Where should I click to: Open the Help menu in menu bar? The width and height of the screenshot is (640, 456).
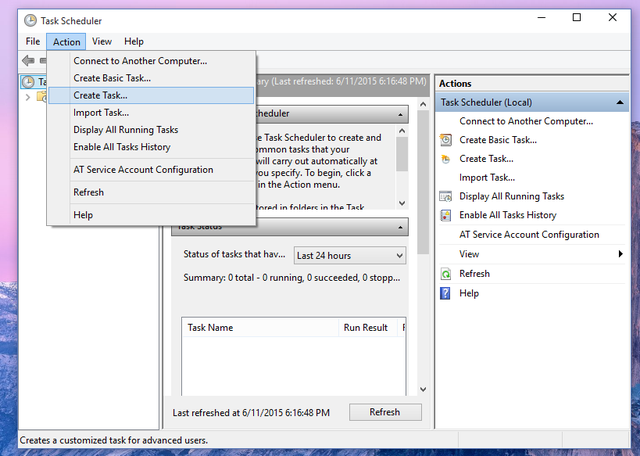134,42
